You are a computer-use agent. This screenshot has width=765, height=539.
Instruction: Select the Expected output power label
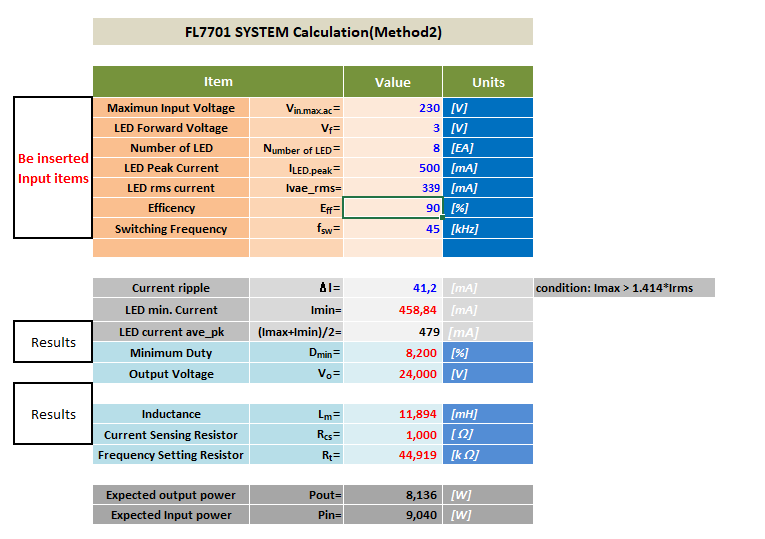171,495
